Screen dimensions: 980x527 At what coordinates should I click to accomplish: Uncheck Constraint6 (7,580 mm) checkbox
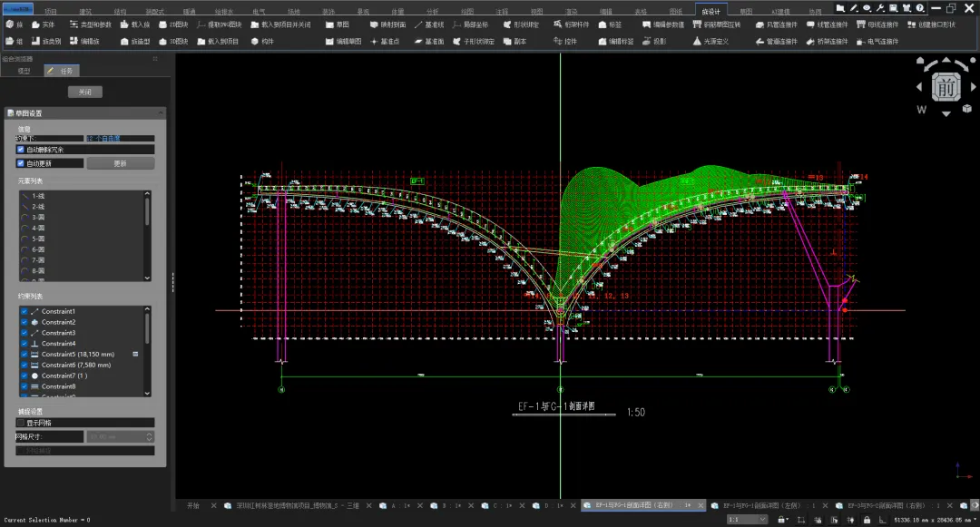pos(24,365)
